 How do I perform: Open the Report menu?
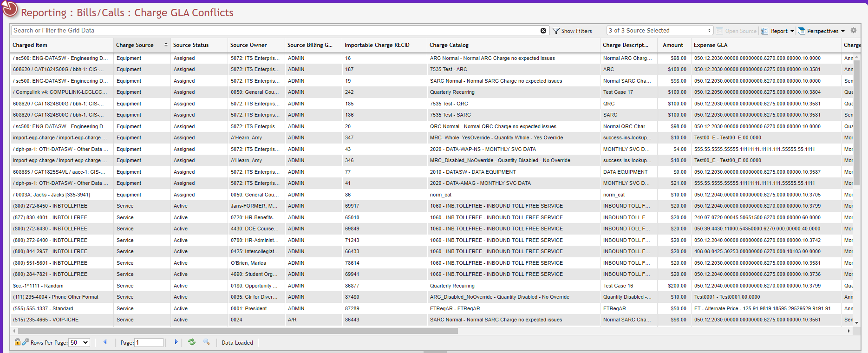pyautogui.click(x=778, y=31)
